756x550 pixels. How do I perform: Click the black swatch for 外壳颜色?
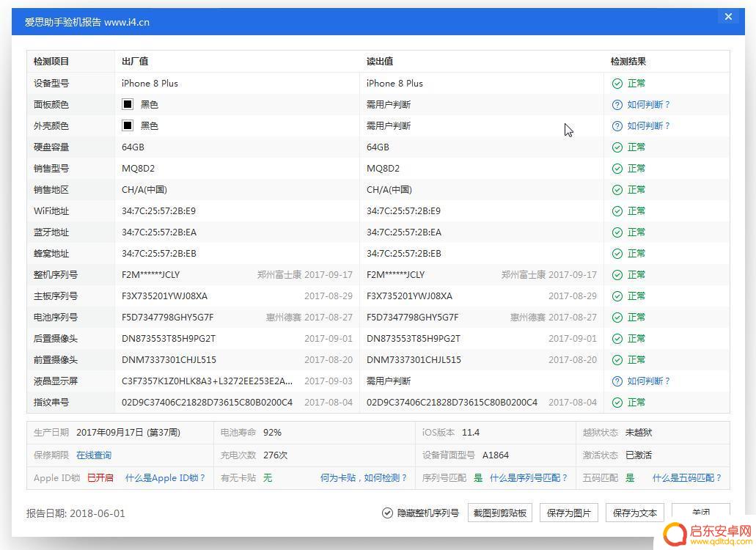[128, 125]
